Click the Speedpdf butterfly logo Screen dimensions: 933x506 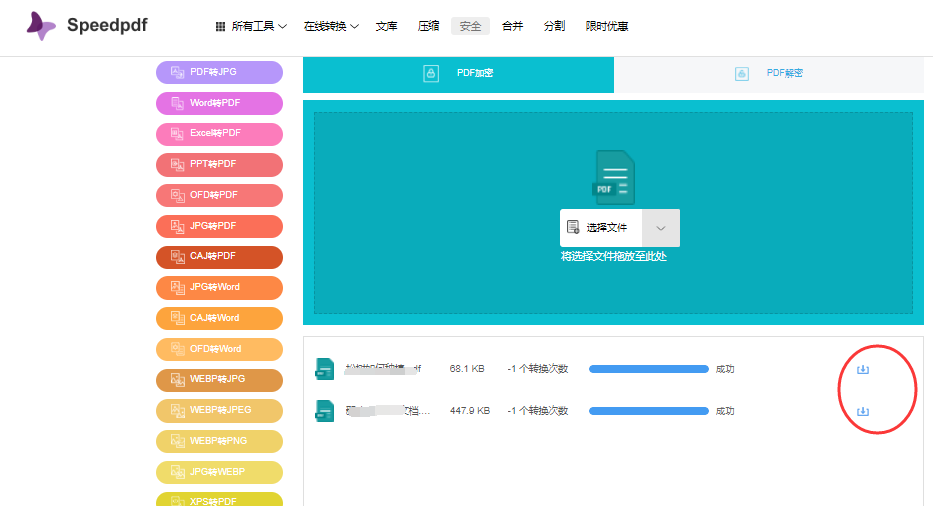tap(41, 26)
